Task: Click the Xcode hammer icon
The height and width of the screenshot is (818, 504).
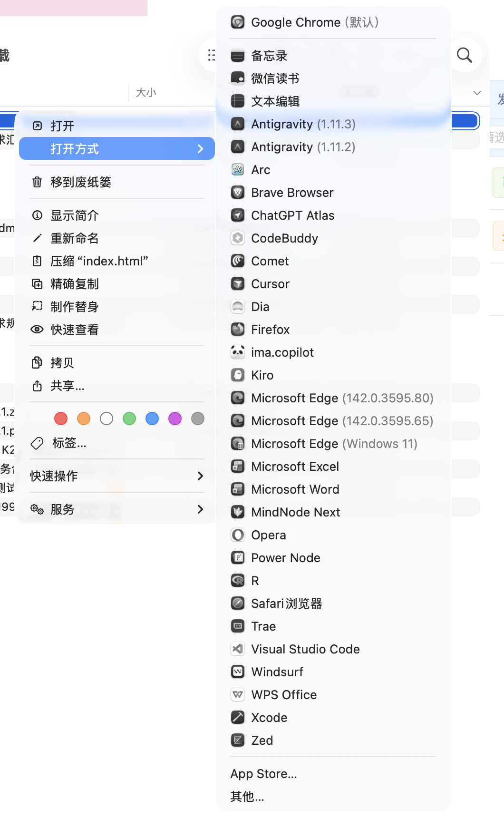Action: 238,717
